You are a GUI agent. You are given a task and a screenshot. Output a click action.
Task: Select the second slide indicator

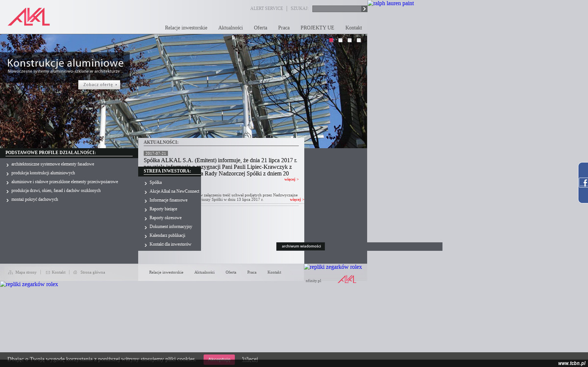point(341,40)
